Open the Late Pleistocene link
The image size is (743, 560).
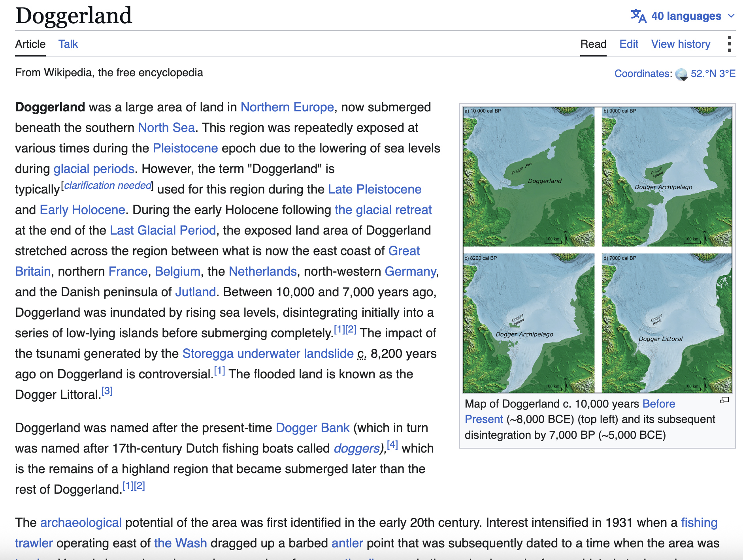[375, 189]
